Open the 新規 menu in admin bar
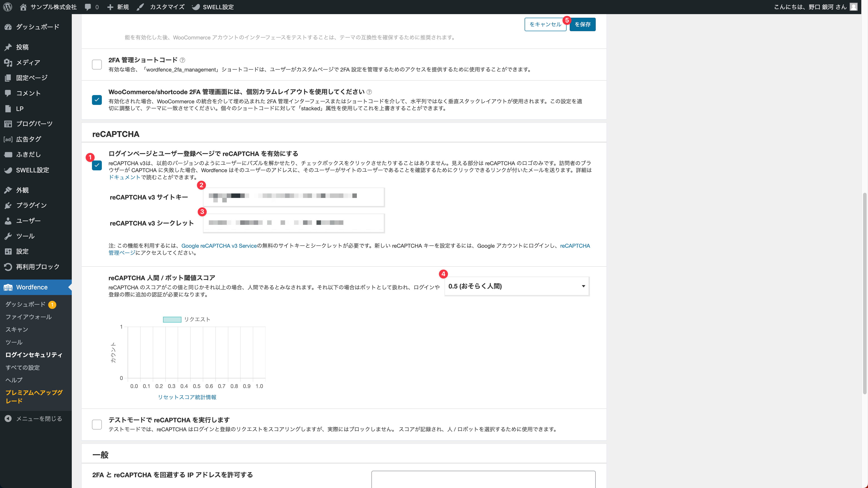Image resolution: width=868 pixels, height=488 pixels. click(118, 7)
